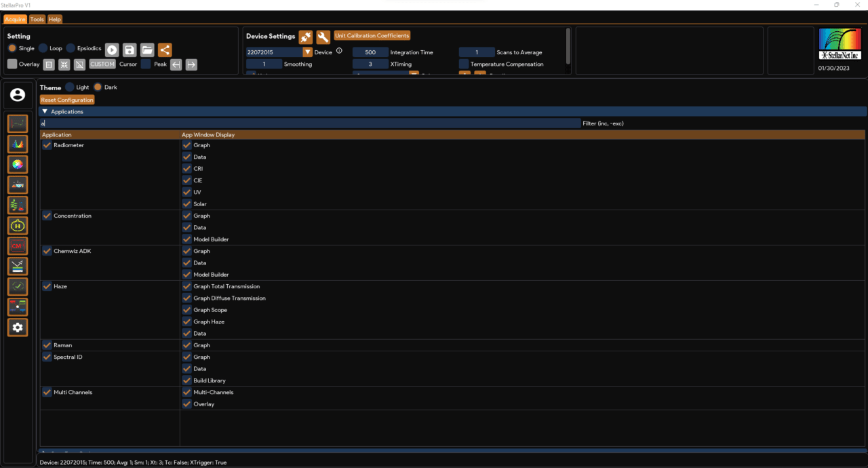Open the Tools menu
This screenshot has height=468, width=868.
pos(37,19)
